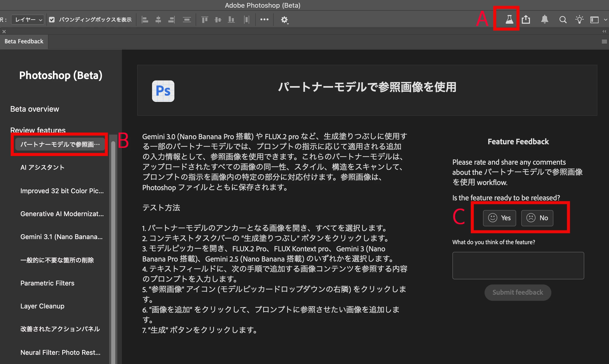Select the No frowning feedback option
Viewport: 609px width, 364px height.
coord(537,218)
